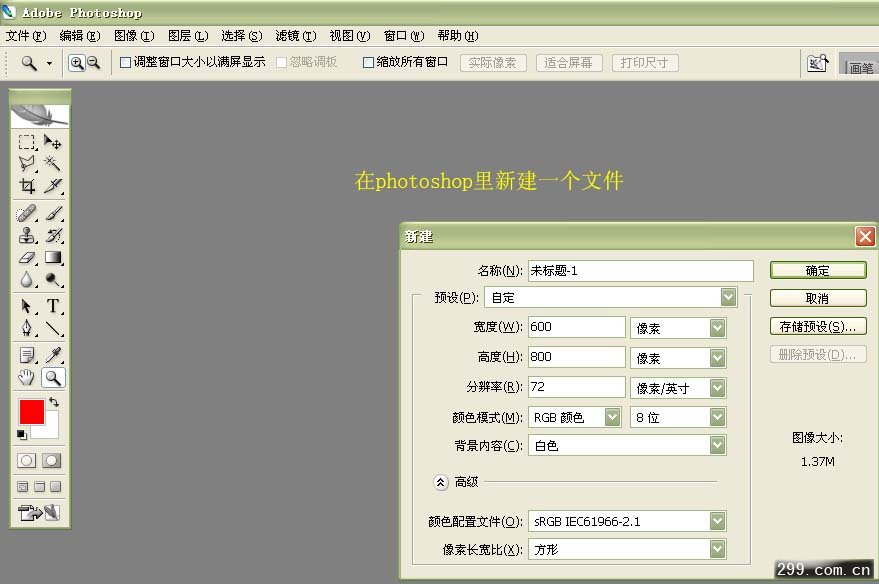Click Jump to ImageReady icon
Image resolution: width=879 pixels, height=584 pixels.
tap(39, 512)
